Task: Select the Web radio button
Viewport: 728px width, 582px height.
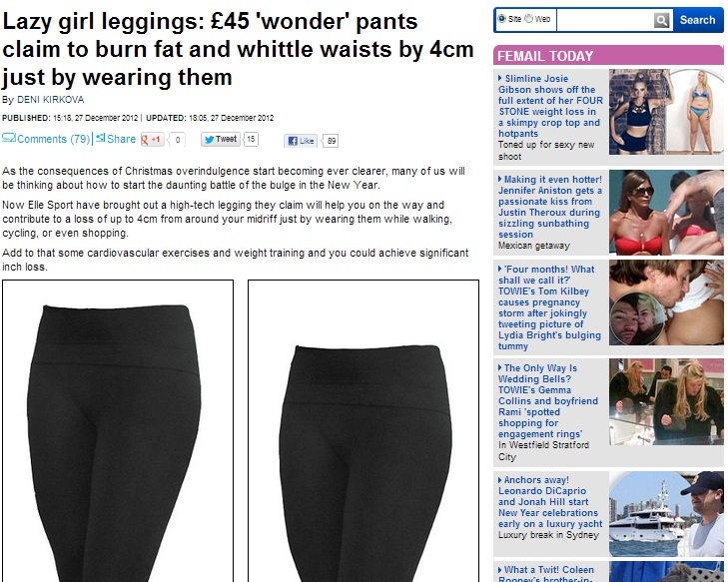Action: click(529, 19)
